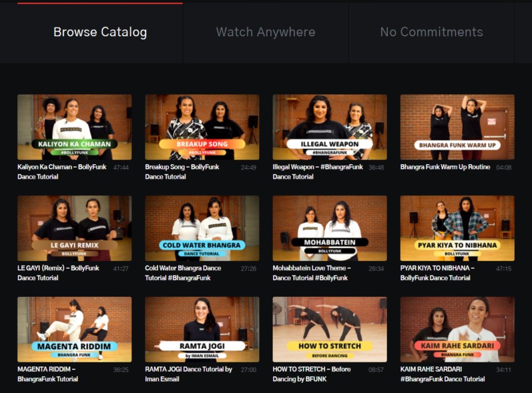
Task: Click the 47:15 duration text
Action: (x=503, y=269)
